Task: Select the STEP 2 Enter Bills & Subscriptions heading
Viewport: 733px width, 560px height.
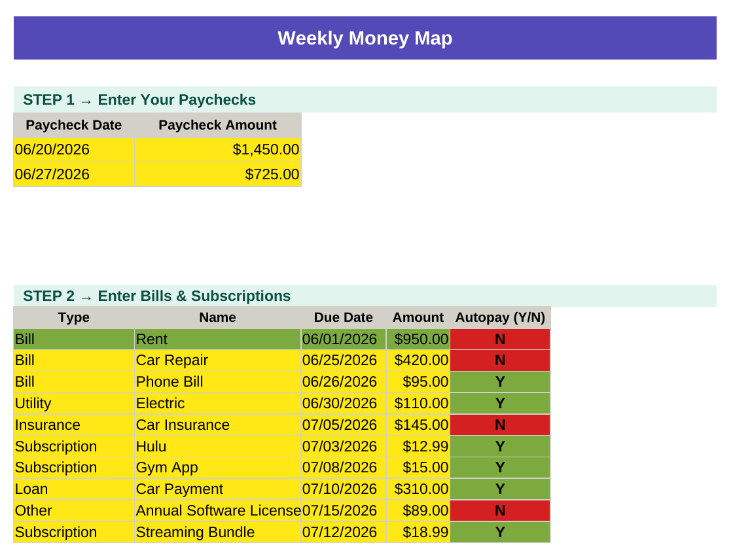Action: coord(365,296)
